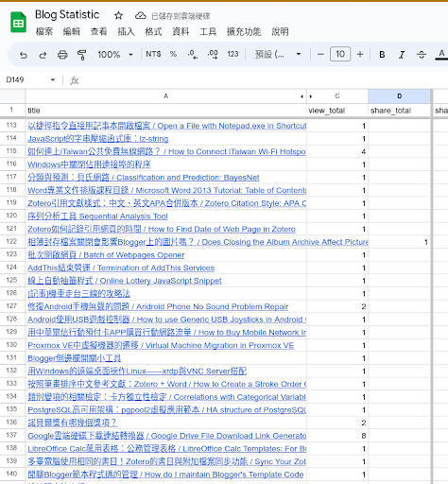Open the Sequential Analysis Tool link
The height and width of the screenshot is (484, 448).
[97, 216]
